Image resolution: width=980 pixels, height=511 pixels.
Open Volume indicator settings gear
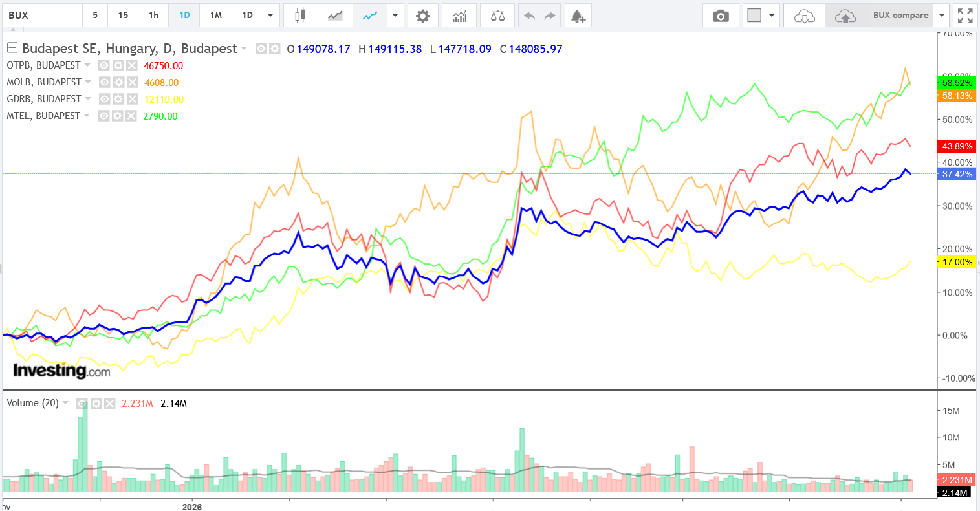pos(96,404)
